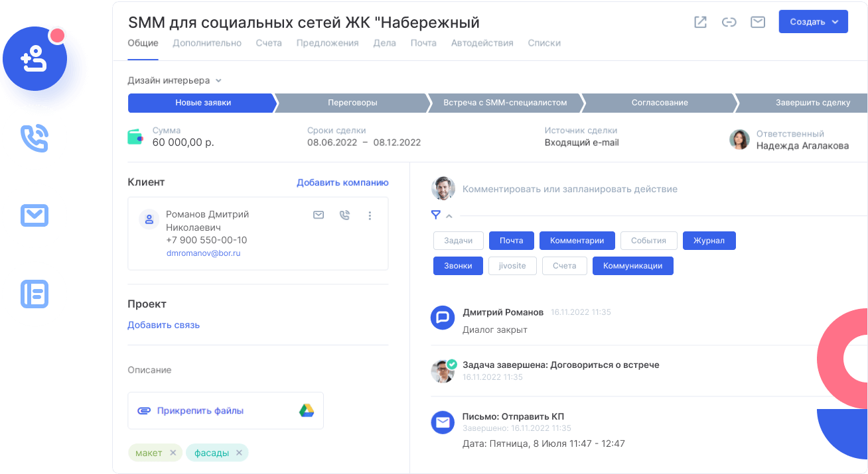Switch to the Счета tab
The width and height of the screenshot is (868, 474).
pos(269,43)
